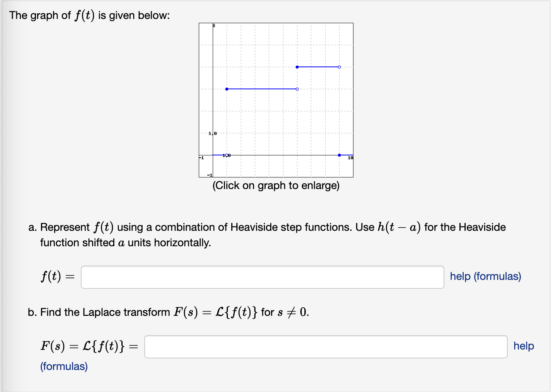Click the open circle ending the lower step
The image size is (553, 392).
(297, 89)
